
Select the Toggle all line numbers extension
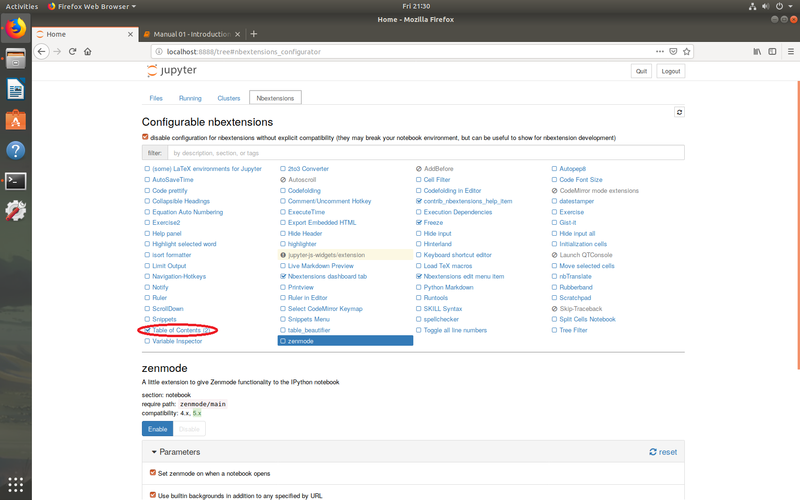point(455,330)
